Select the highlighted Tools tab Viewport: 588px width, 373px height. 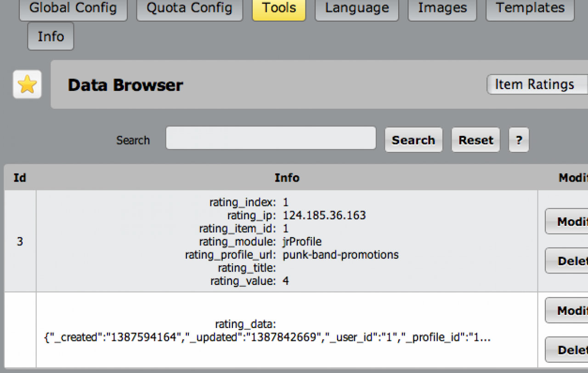(279, 9)
